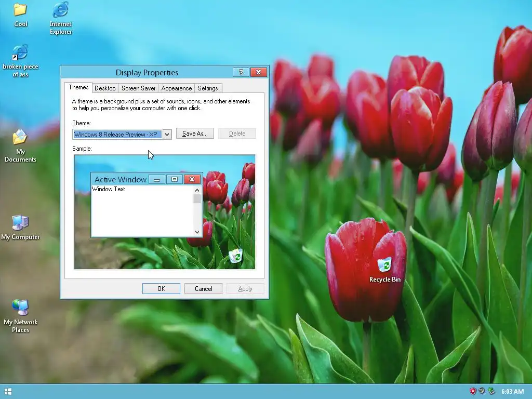Click the 'Active Window' sample title bar
Image resolution: width=532 pixels, height=399 pixels.
coord(121,179)
